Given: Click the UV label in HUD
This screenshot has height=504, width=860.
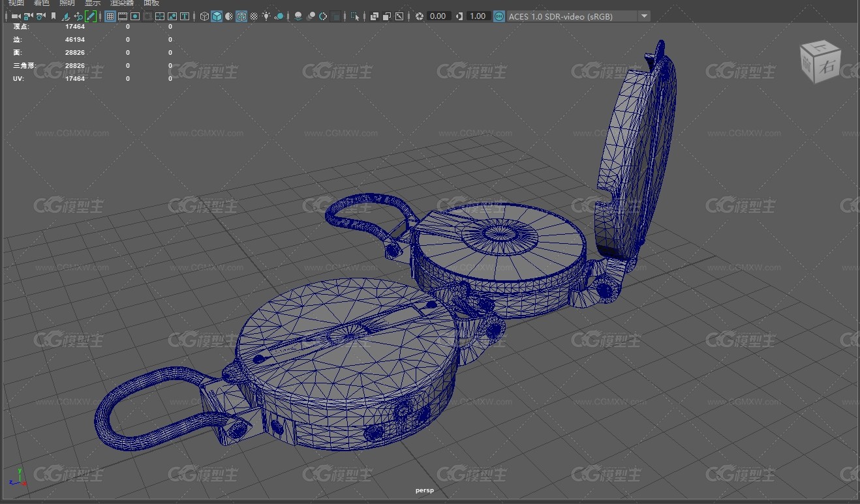Looking at the screenshot, I should coord(17,79).
